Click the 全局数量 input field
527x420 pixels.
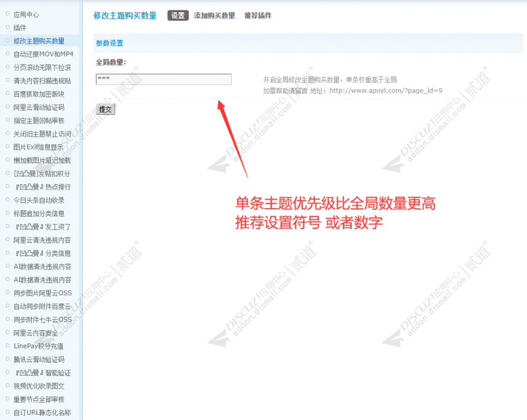coord(164,79)
